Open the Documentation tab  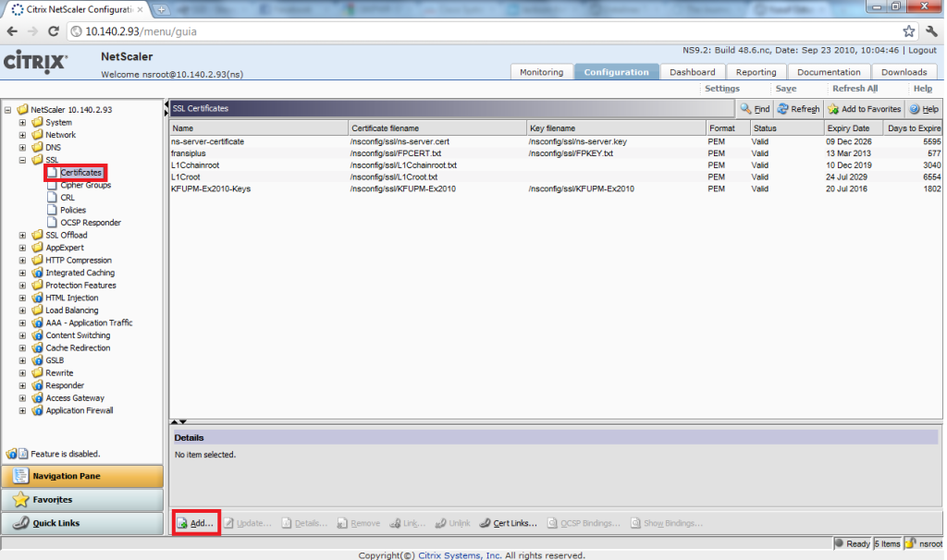(x=829, y=72)
